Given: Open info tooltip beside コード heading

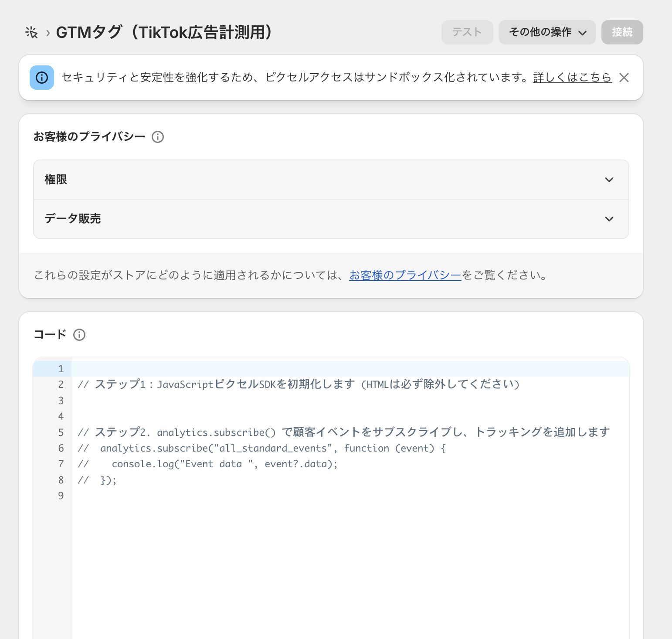Looking at the screenshot, I should [79, 335].
